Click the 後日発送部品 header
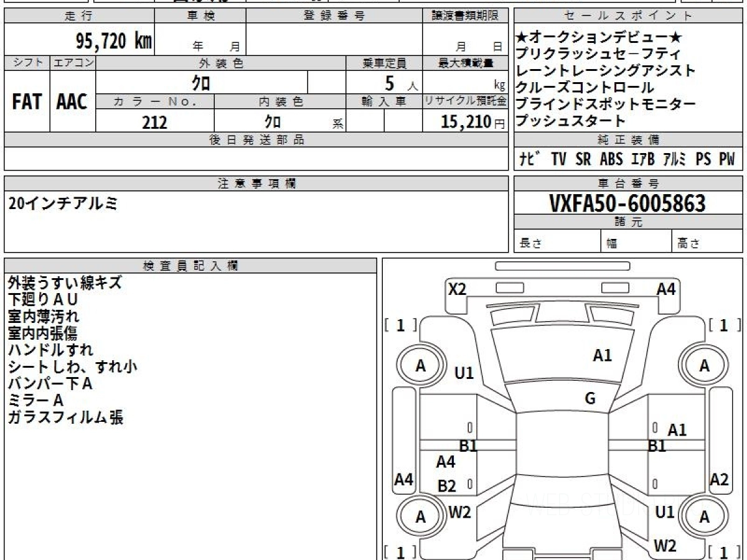 256,140
